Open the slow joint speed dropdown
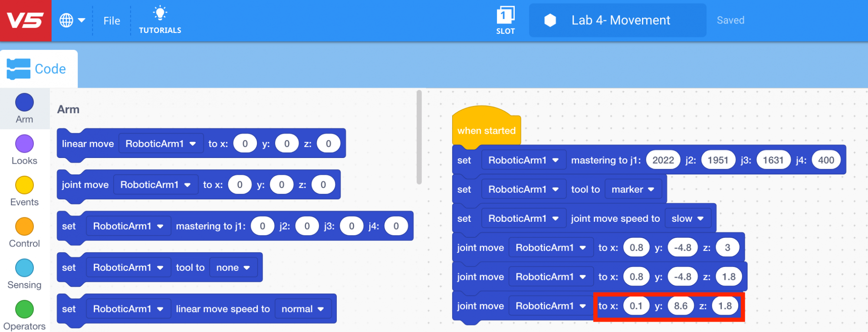Image resolution: width=868 pixels, height=332 pixels. 687,219
